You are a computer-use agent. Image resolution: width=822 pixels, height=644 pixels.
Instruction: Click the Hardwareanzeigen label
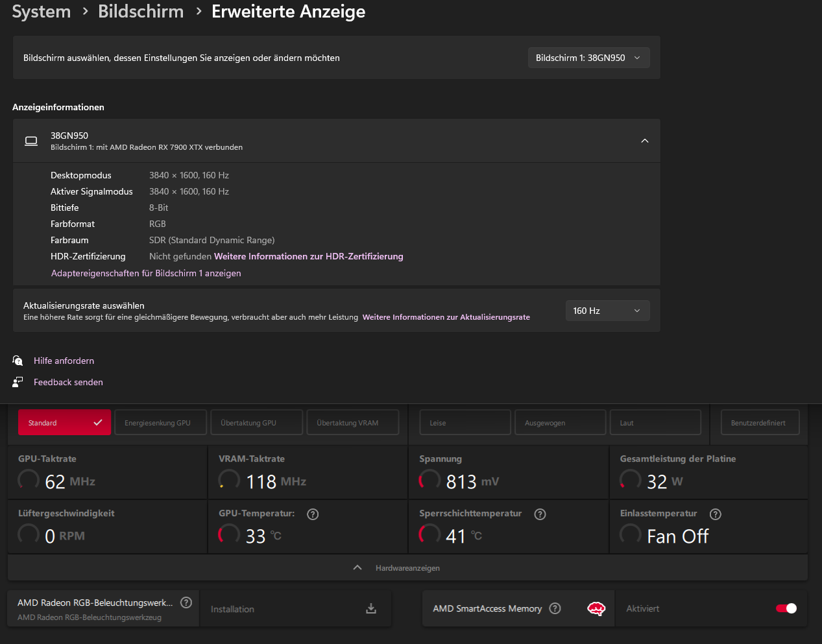(x=407, y=567)
